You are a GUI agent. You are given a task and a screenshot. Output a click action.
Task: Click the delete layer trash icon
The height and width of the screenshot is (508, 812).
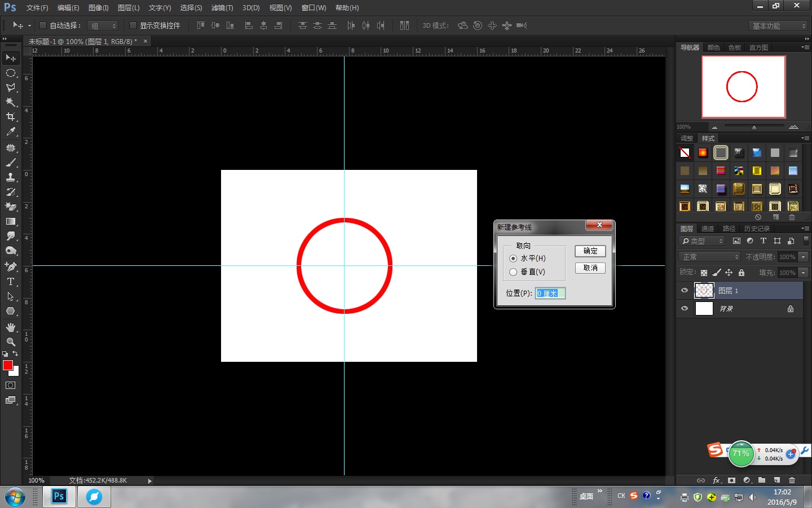point(792,480)
